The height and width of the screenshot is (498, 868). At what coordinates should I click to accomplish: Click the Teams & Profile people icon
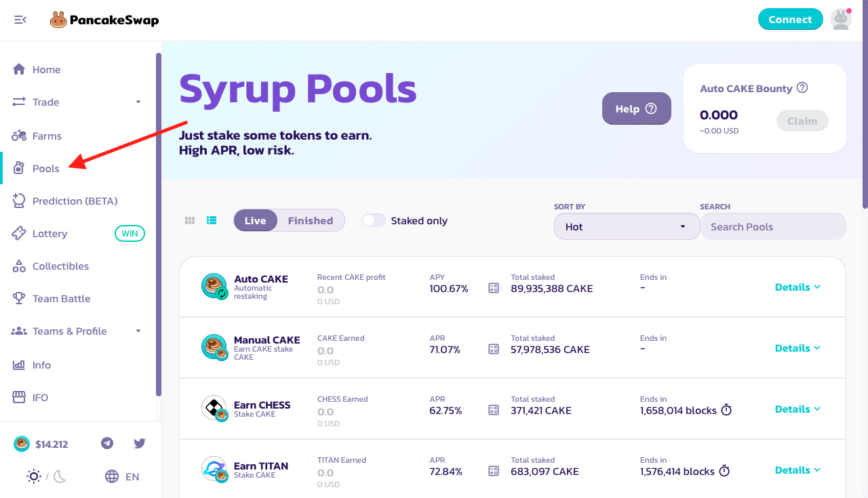tap(19, 331)
